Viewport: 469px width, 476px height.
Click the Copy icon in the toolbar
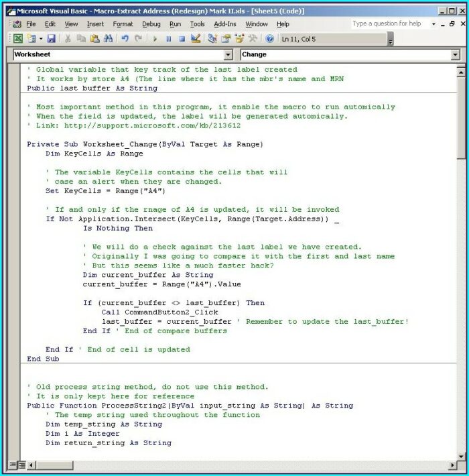(81, 39)
